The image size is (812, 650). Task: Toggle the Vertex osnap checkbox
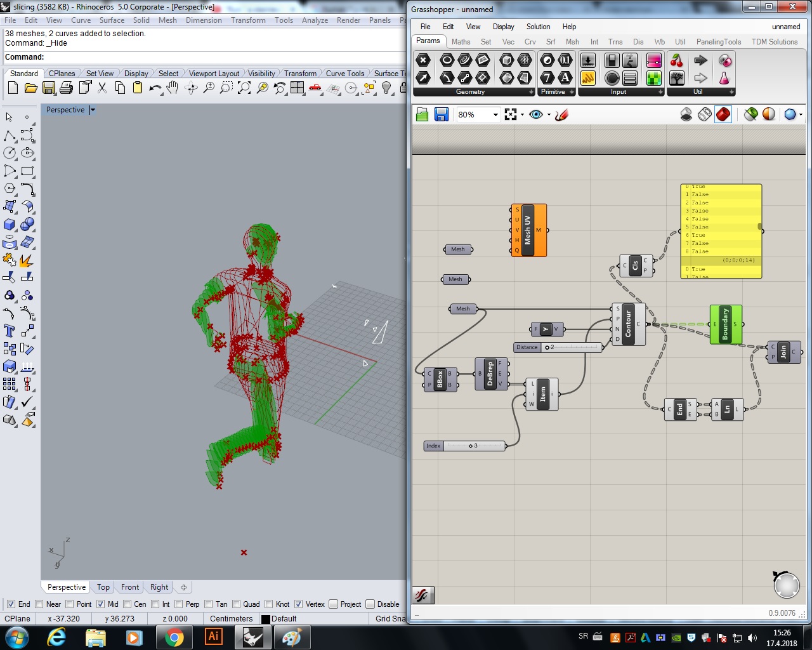(x=299, y=604)
